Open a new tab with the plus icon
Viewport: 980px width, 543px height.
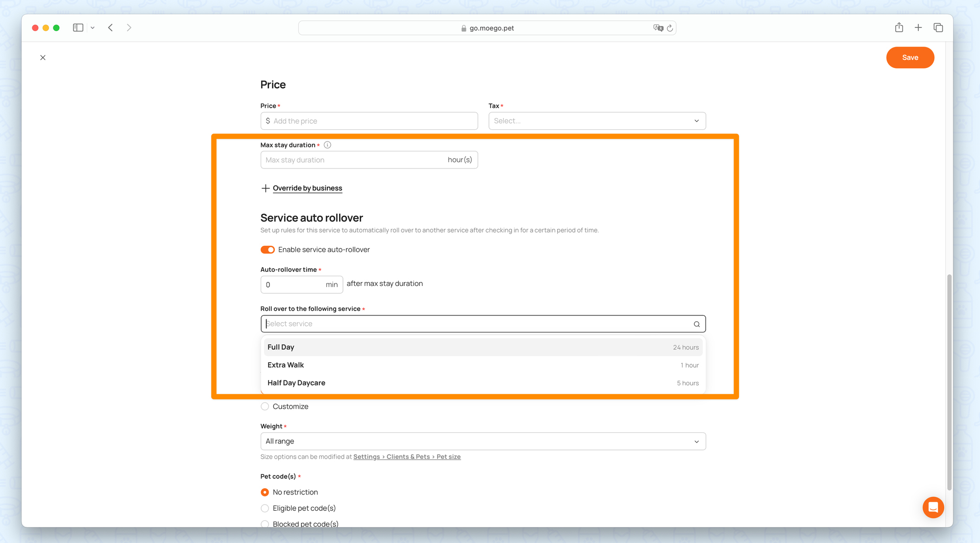tap(918, 28)
